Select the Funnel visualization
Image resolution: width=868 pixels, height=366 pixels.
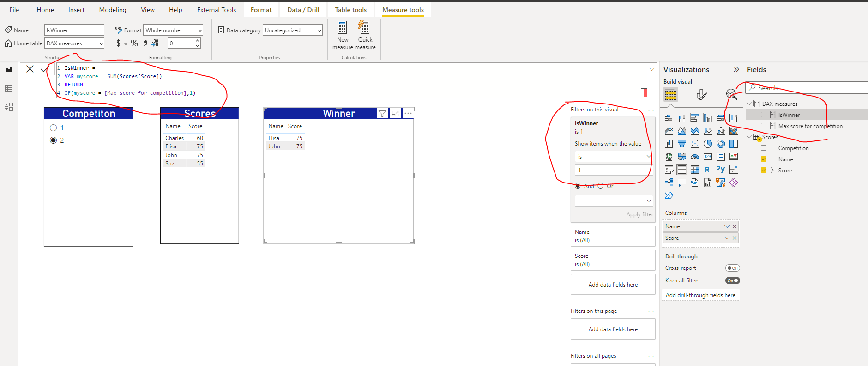click(x=682, y=144)
